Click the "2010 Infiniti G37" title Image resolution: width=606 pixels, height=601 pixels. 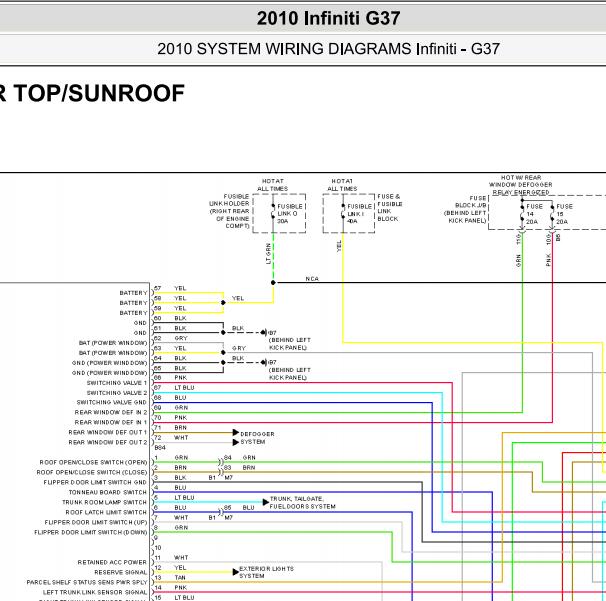328,18
